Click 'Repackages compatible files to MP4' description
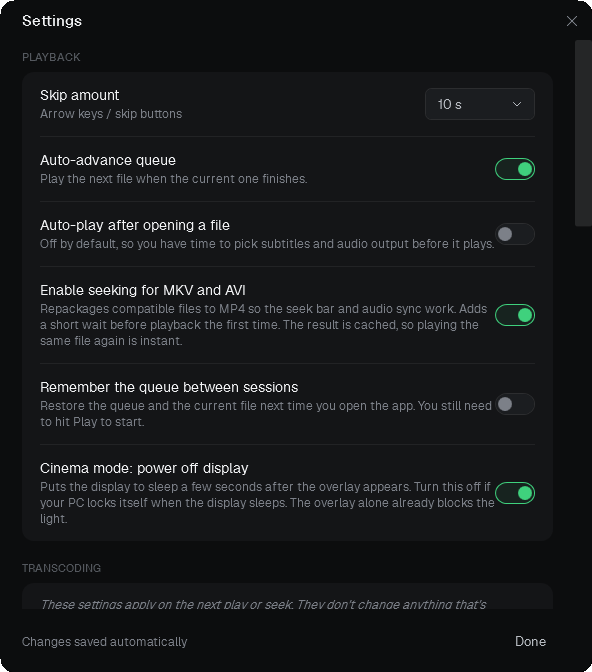The height and width of the screenshot is (672, 592). 264,325
